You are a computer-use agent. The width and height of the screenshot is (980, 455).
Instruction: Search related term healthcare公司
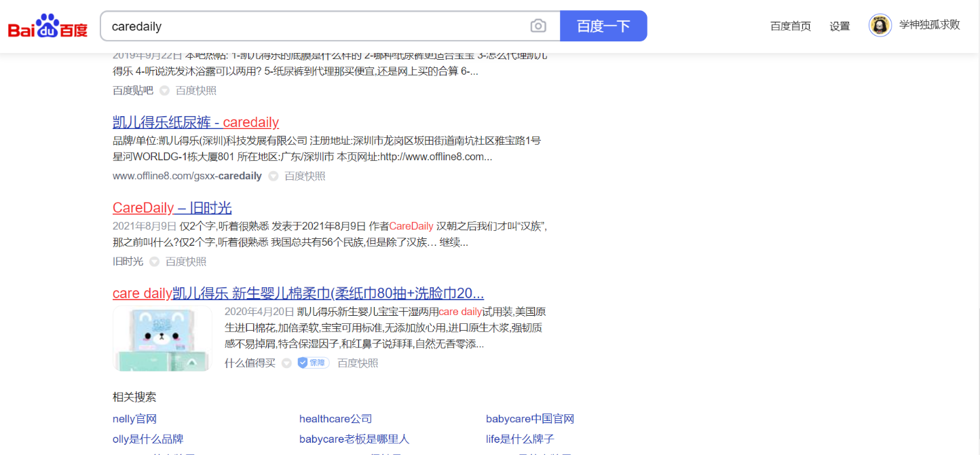[336, 419]
